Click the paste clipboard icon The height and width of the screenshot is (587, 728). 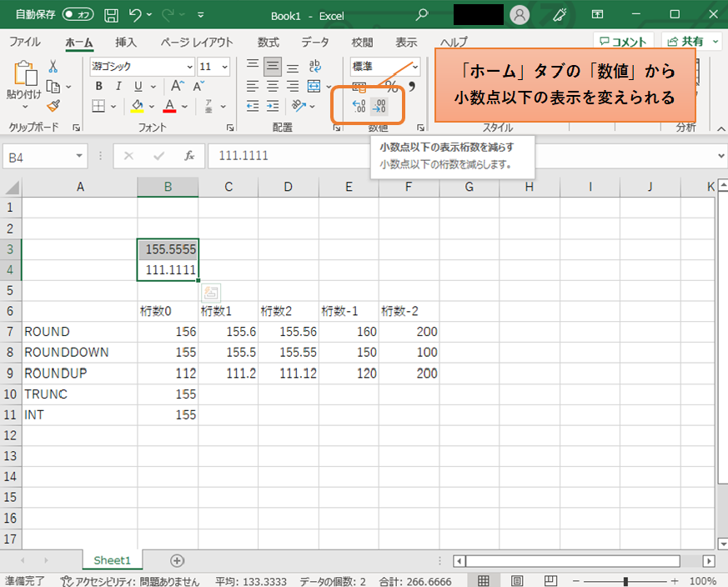[x=25, y=73]
